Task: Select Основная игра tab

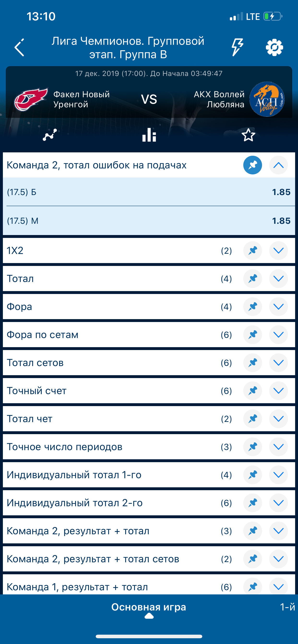Action: (x=149, y=607)
